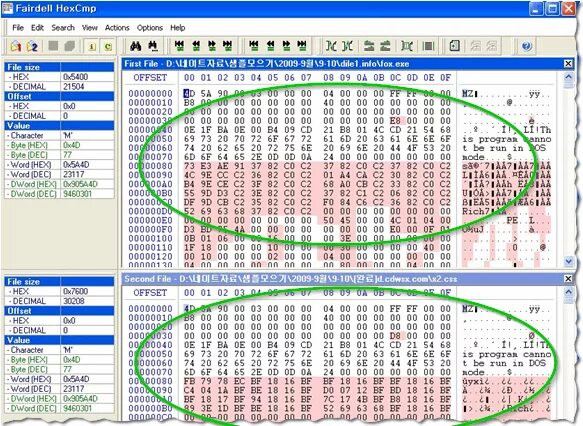This screenshot has width=583, height=426.
Task: Open first file using folder icon 1
Action: click(x=15, y=46)
